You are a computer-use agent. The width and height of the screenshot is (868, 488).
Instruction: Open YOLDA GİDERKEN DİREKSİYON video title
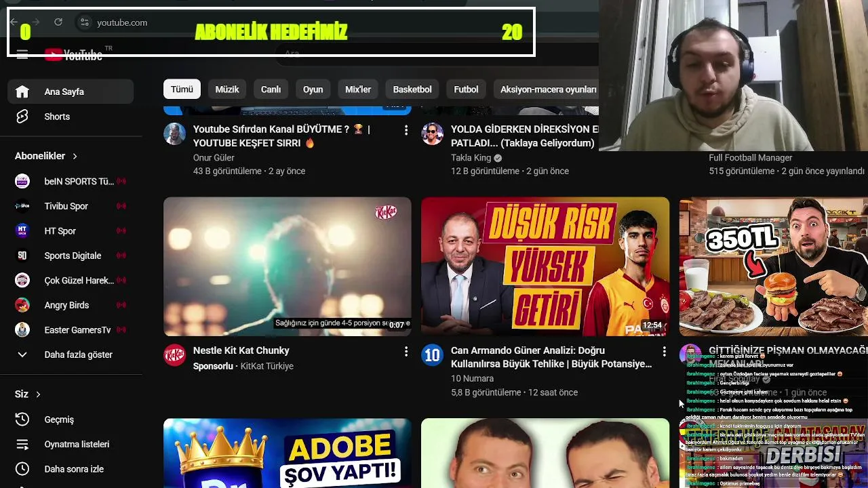(x=525, y=136)
